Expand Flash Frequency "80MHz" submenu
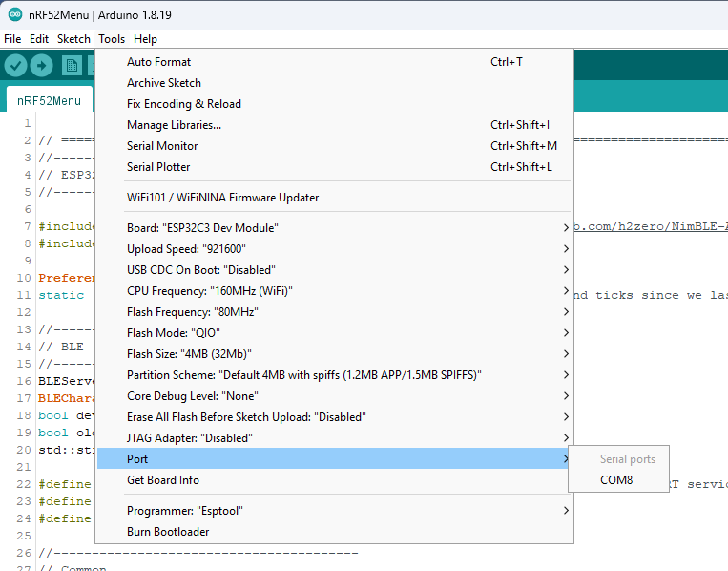This screenshot has width=728, height=571. [x=334, y=311]
